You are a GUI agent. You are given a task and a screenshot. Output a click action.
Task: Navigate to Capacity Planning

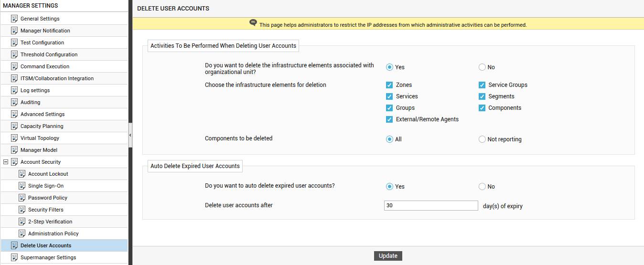point(42,126)
